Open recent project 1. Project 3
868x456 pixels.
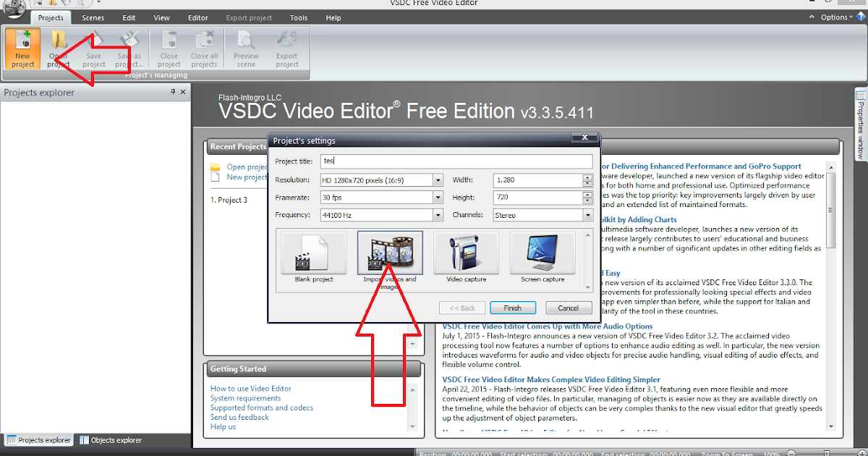(229, 200)
